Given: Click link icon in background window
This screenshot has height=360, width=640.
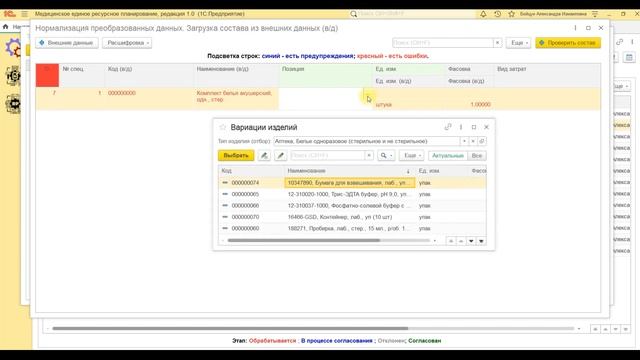Looking at the screenshot, I should click(x=619, y=42).
